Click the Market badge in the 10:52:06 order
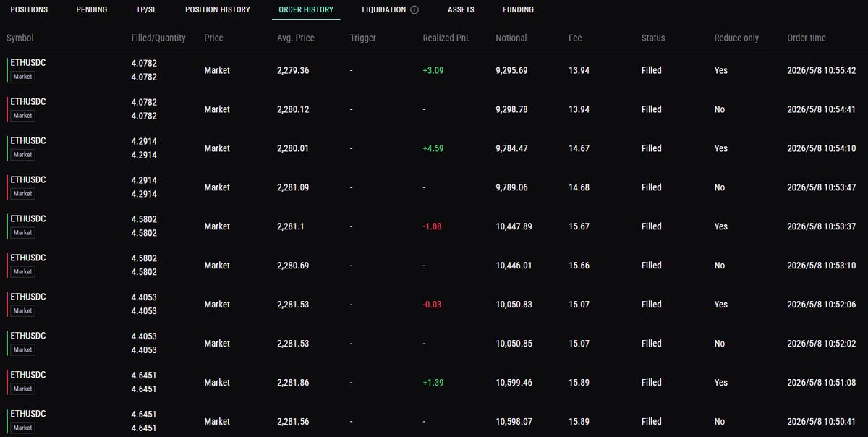 (23, 310)
